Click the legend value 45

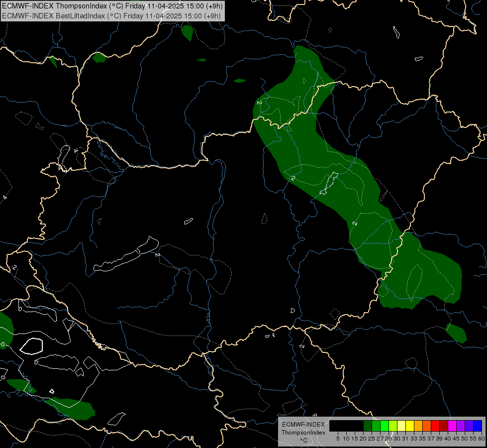[456, 439]
